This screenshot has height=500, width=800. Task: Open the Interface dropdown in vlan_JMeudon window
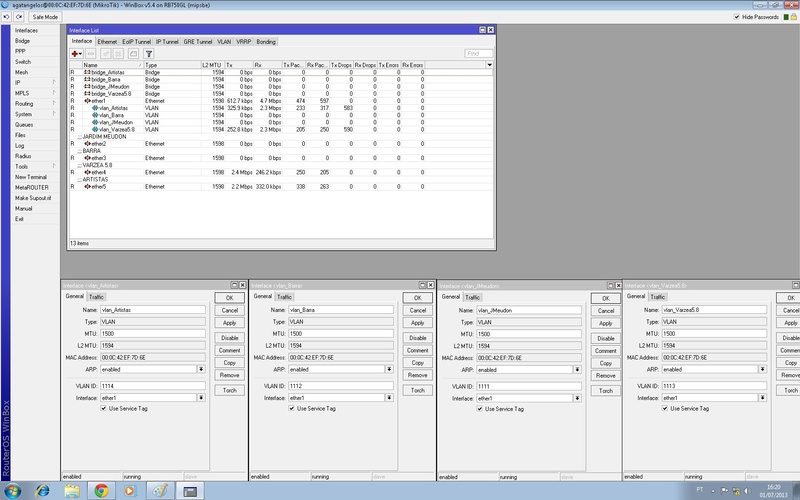pos(577,398)
